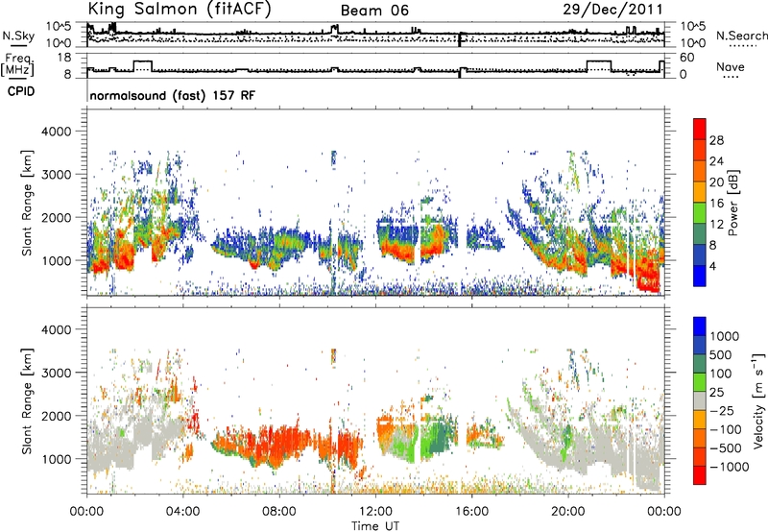Click the 08:00 time tick label
Viewport: 768px width, 532px height.
tap(279, 512)
